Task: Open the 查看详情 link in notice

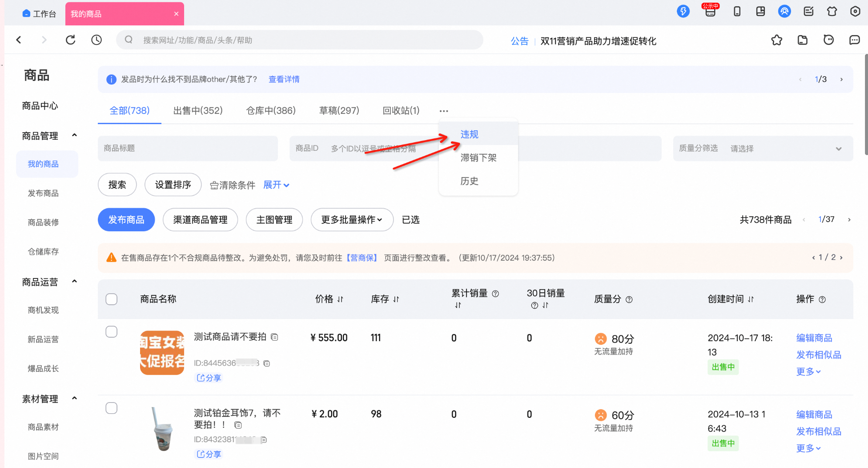Action: tap(284, 79)
